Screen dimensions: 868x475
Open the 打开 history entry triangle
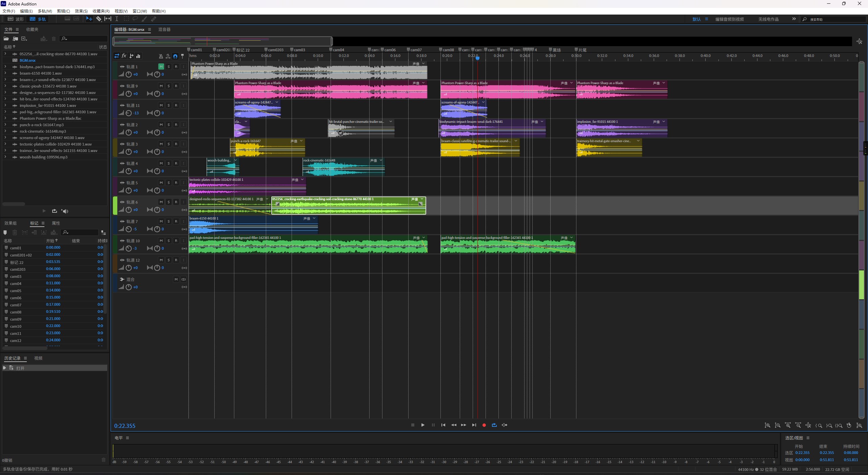pos(4,368)
